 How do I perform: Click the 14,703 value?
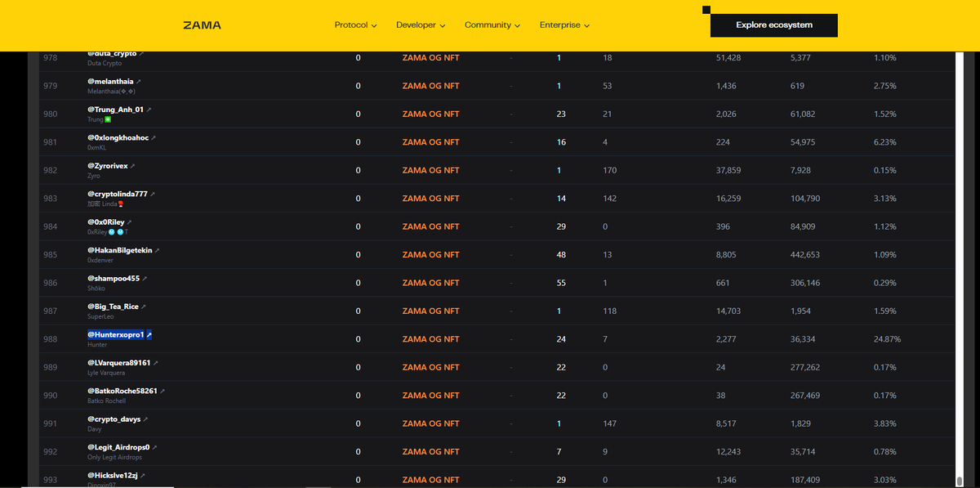[x=728, y=311]
